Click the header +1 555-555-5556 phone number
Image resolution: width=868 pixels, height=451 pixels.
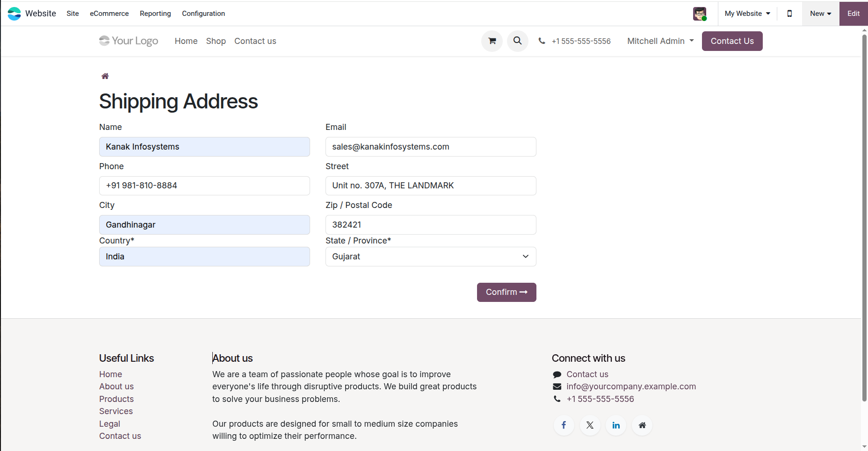(581, 41)
